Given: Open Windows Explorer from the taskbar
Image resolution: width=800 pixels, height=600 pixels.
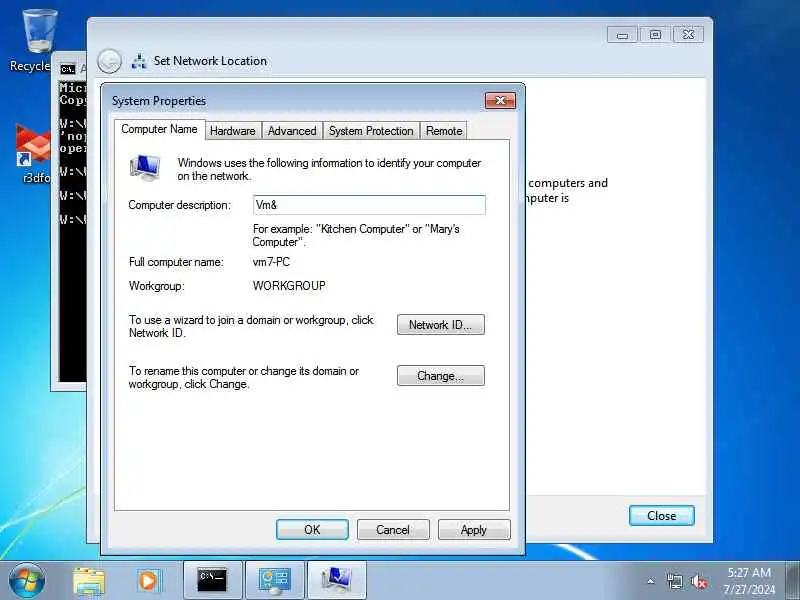Looking at the screenshot, I should tap(89, 581).
